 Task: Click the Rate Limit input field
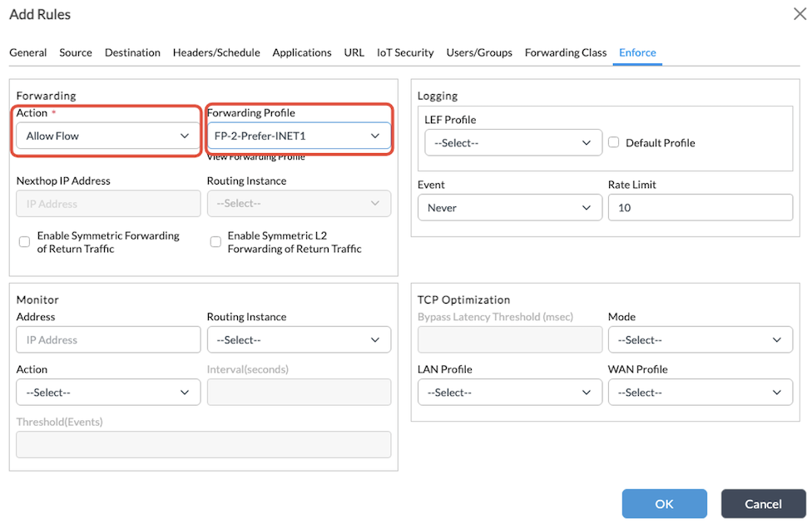point(700,207)
